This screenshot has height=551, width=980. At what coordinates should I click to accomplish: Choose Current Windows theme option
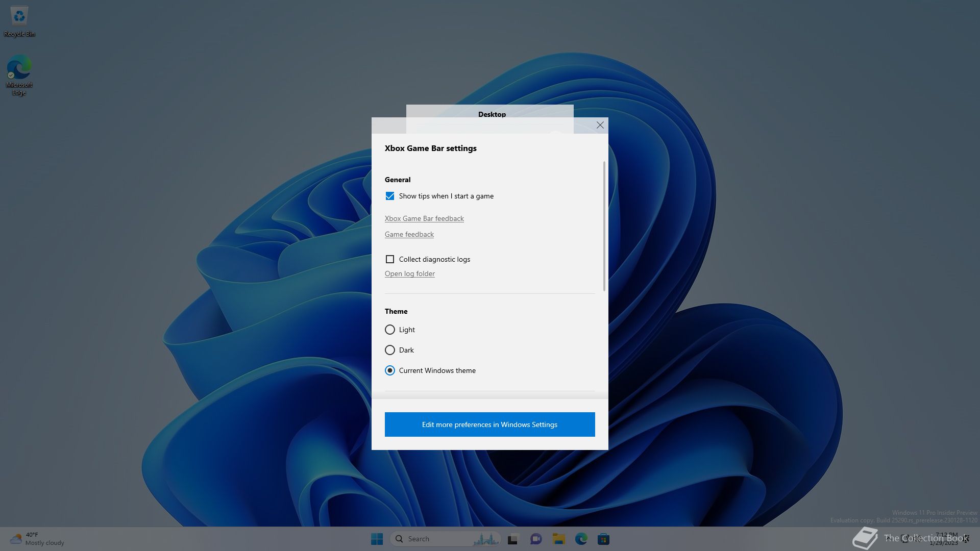[390, 370]
